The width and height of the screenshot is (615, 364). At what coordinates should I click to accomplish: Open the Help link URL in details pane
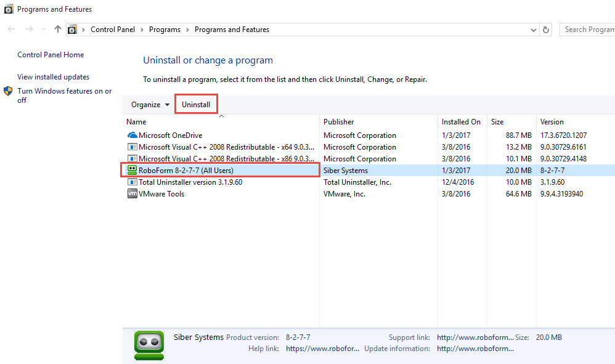tap(322, 349)
